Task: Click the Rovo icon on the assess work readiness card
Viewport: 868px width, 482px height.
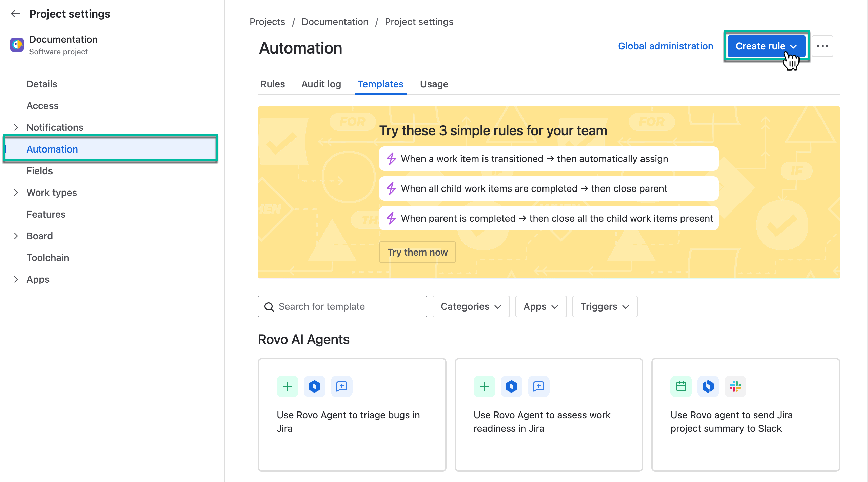Action: tap(511, 386)
